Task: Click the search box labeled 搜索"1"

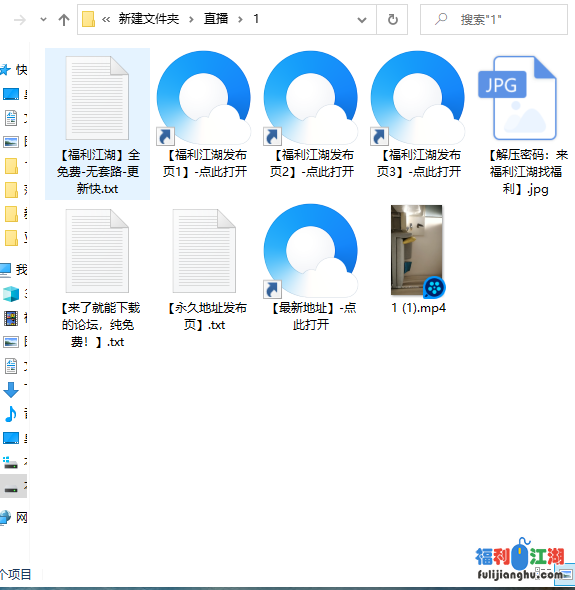Action: tap(494, 20)
